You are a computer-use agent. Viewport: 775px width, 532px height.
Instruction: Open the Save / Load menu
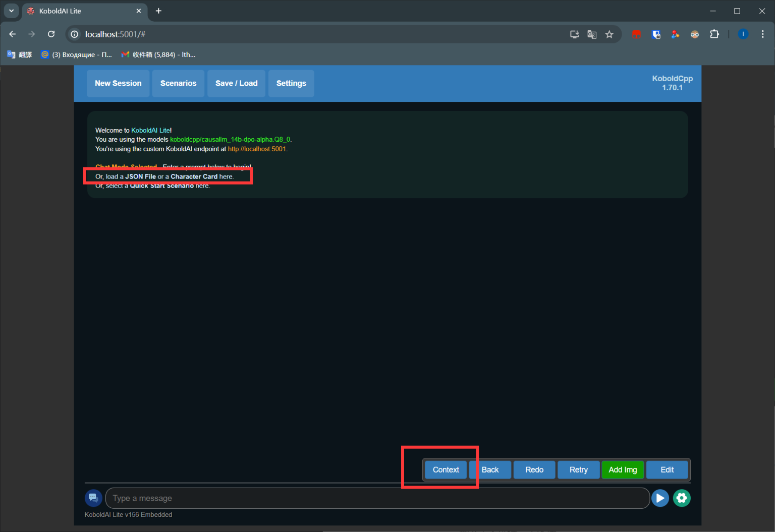tap(236, 83)
